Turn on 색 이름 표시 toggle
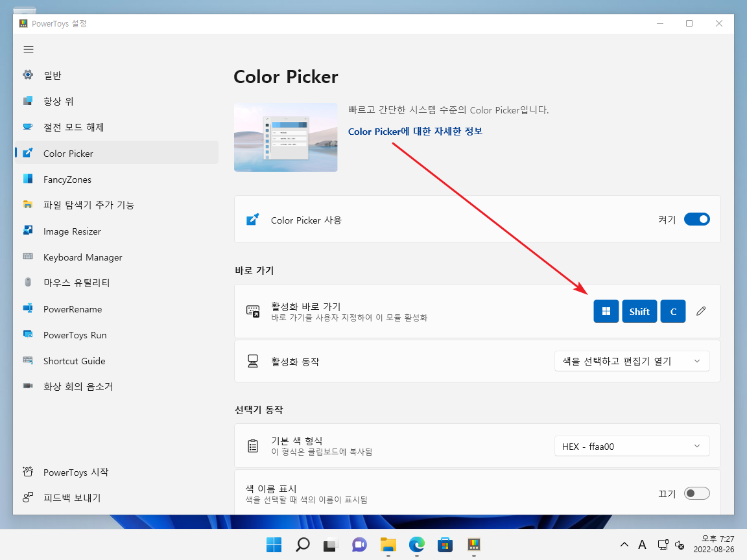The image size is (747, 560). coord(696,493)
